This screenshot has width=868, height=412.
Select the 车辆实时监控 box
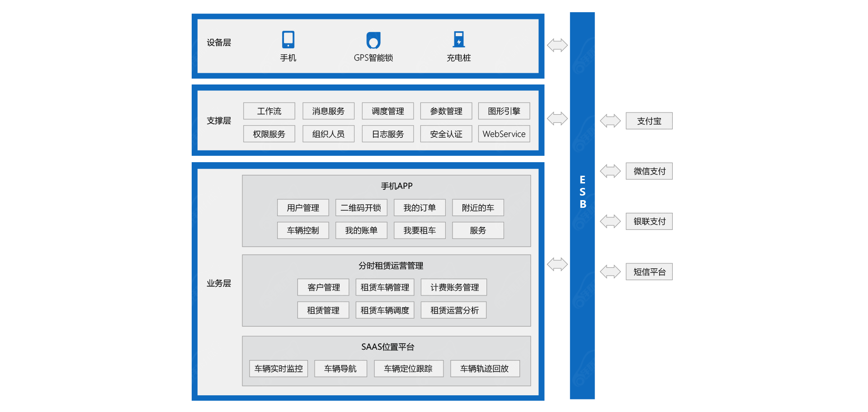click(278, 369)
